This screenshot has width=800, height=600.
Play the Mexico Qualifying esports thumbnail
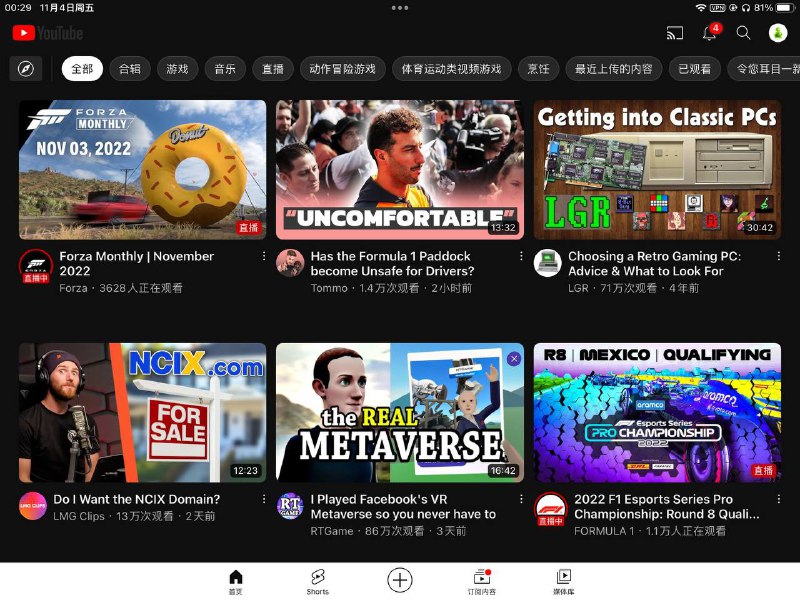(x=657, y=412)
